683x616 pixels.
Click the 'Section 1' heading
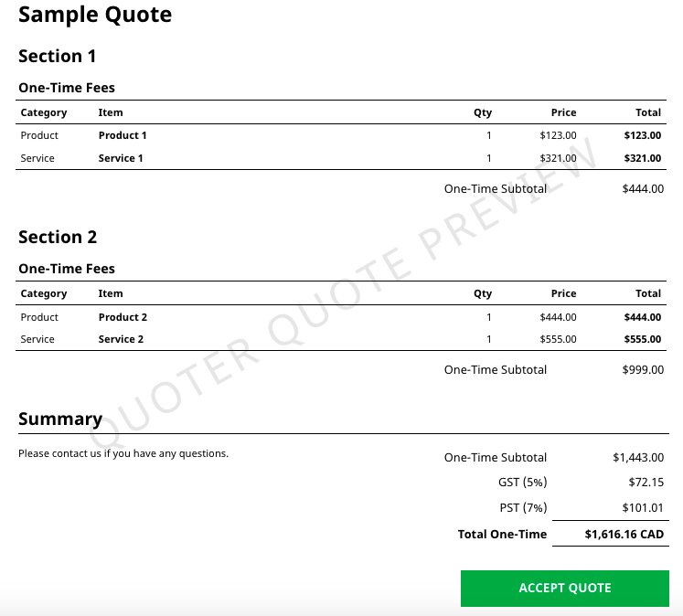coord(57,56)
